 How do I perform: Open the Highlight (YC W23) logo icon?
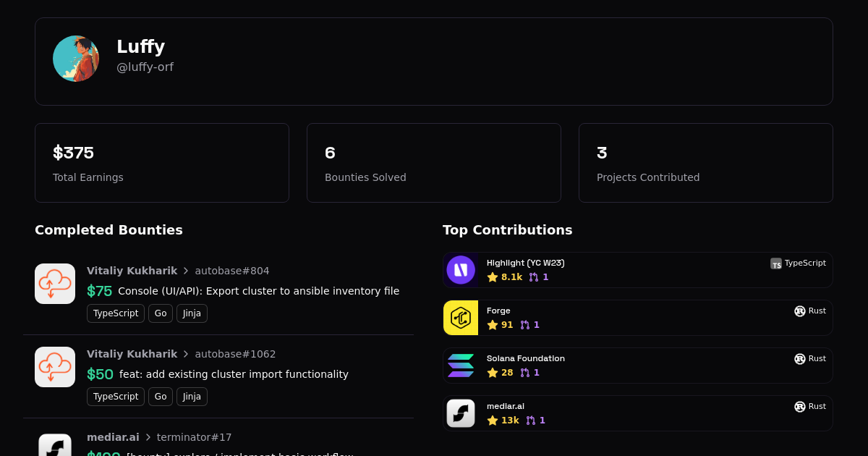(461, 270)
